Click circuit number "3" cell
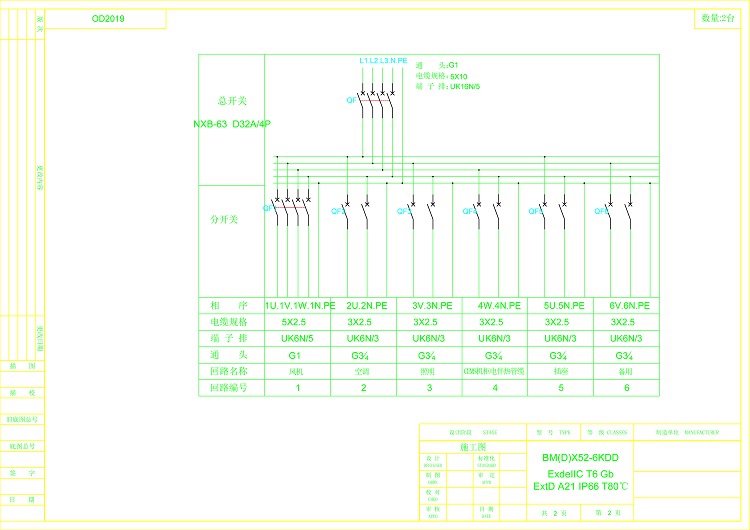Image resolution: width=750 pixels, height=530 pixels. pyautogui.click(x=430, y=387)
